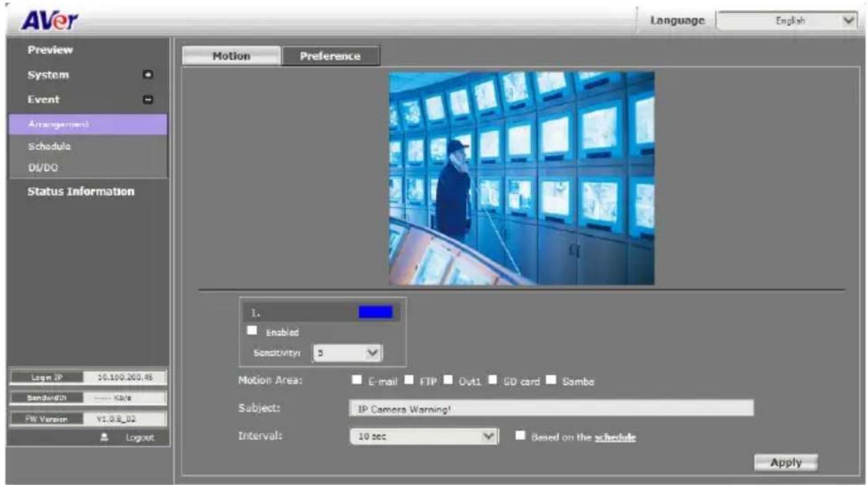
Task: Open the schedule hyperlink
Action: tap(616, 436)
